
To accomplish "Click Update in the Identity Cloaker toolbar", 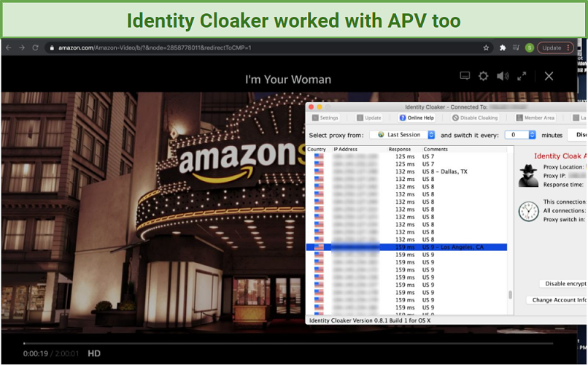I will click(x=369, y=118).
